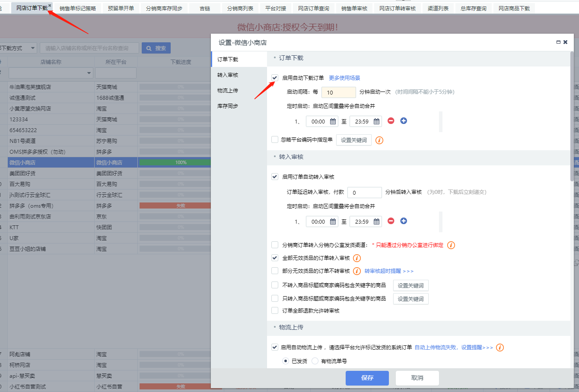Click the settings dialog vertical scrollbar
Image resolution: width=579 pixels, height=392 pixels.
click(x=572, y=117)
